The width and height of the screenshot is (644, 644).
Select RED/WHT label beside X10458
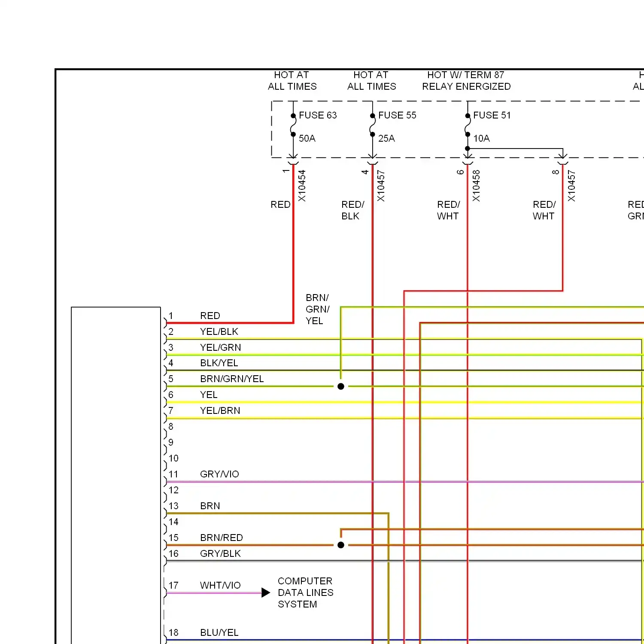pos(449,210)
